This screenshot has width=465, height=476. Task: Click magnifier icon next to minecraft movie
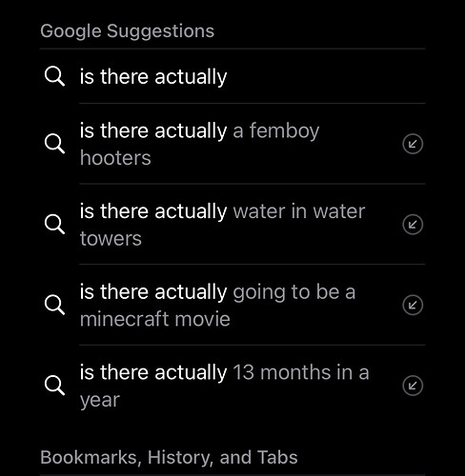[x=54, y=305]
